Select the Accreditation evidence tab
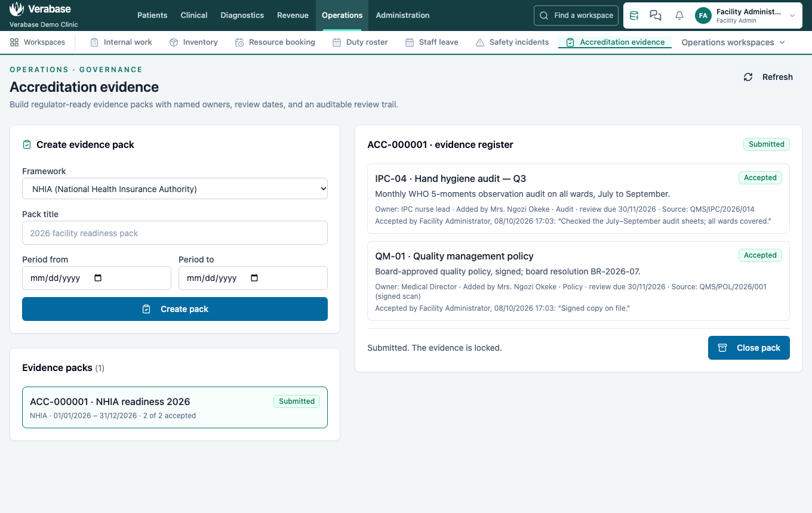The height and width of the screenshot is (513, 812). click(615, 42)
